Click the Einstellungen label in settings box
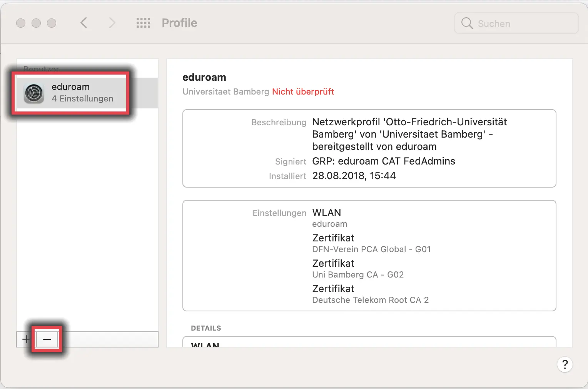588x389 pixels. click(x=279, y=213)
